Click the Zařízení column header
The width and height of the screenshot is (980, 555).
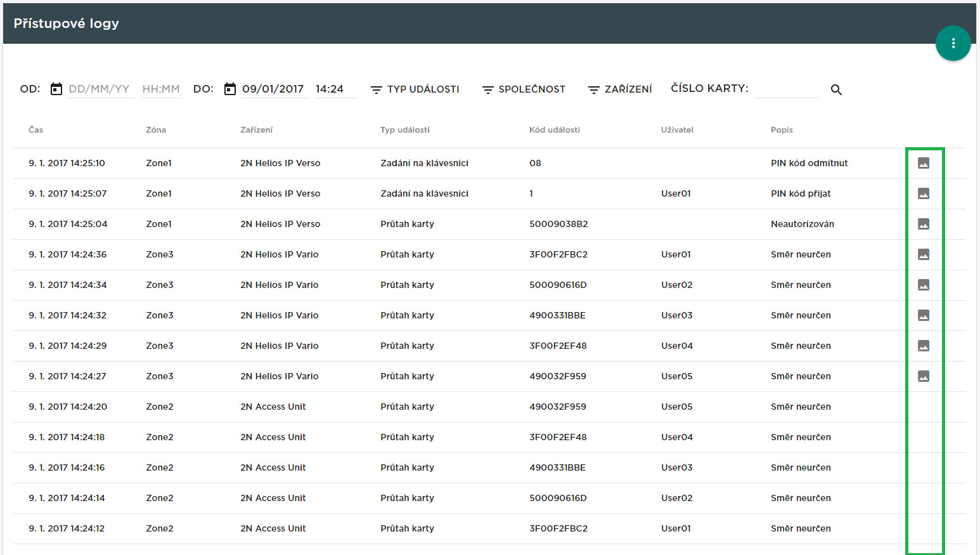coord(257,130)
